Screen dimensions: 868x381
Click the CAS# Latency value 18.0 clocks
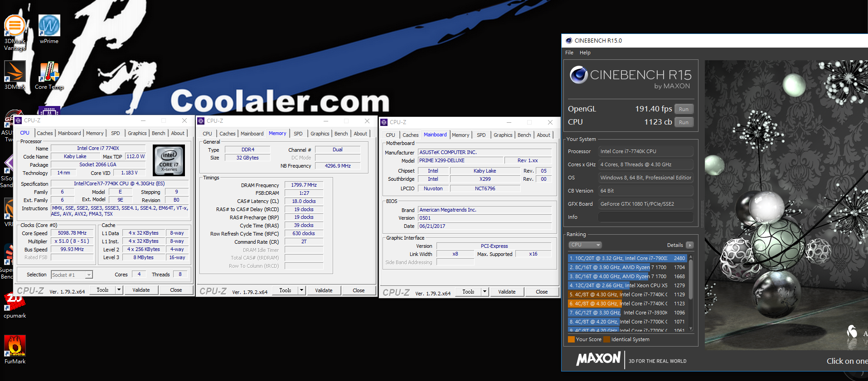pos(304,201)
